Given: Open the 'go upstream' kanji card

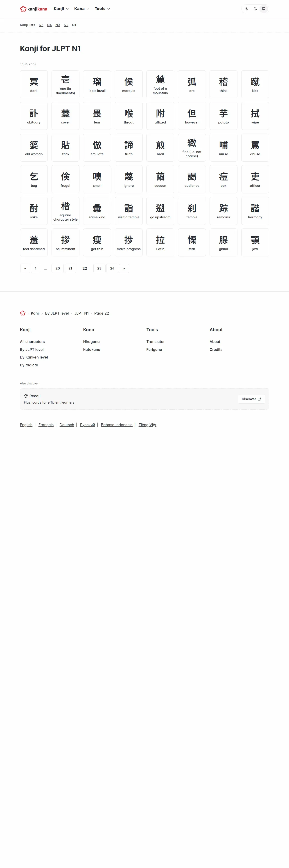Looking at the screenshot, I should coord(160,211).
